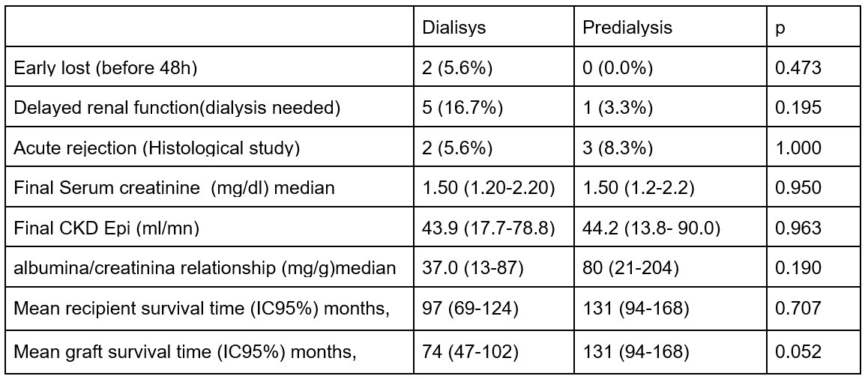This screenshot has height=379, width=868.
Task: Select the 0 (0.0%) Predialysis cell
Action: [618, 68]
